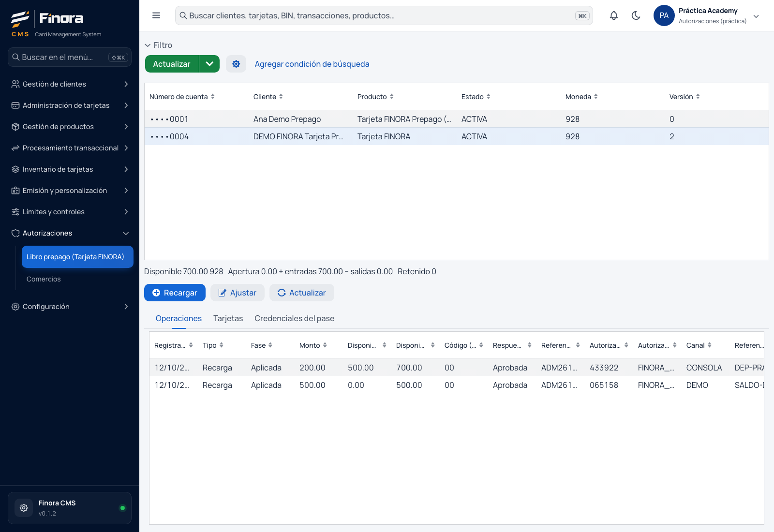Image resolution: width=774 pixels, height=532 pixels.
Task: Focus the Buscar en el menú field
Action: [70, 57]
